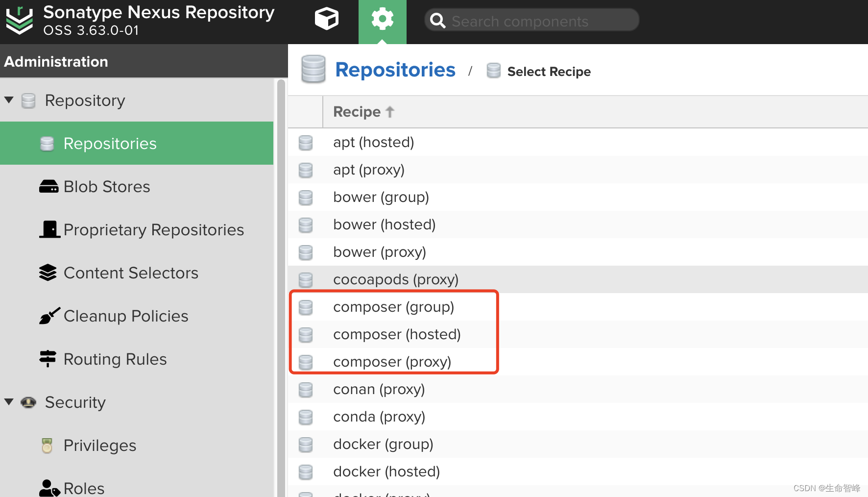
Task: Click the Sonatype Nexus logo
Action: [20, 20]
